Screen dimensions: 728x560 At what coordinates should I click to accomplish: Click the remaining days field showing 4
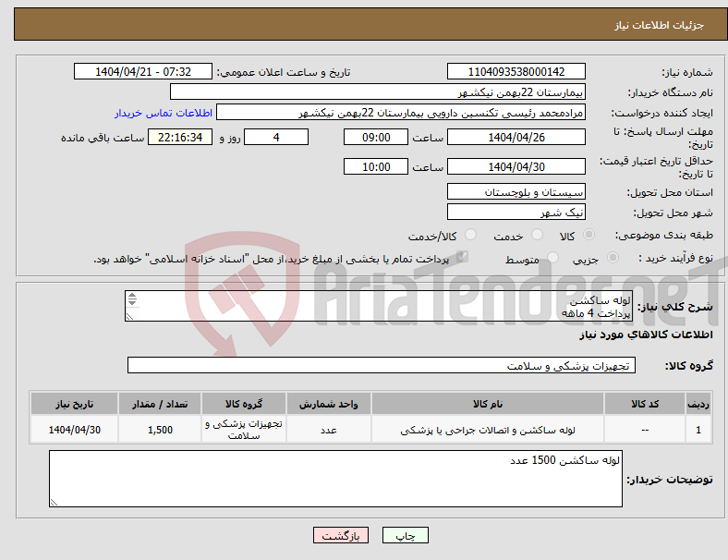(x=276, y=137)
